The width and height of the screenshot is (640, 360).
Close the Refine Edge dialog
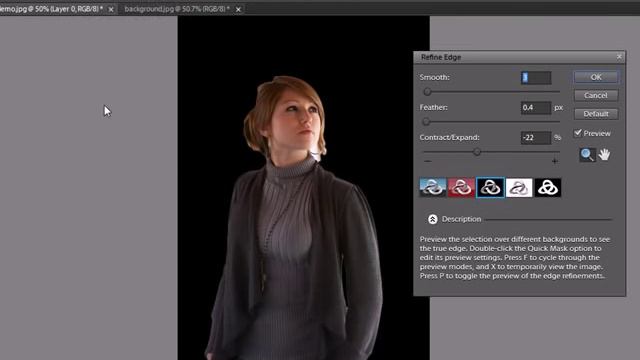[619, 57]
